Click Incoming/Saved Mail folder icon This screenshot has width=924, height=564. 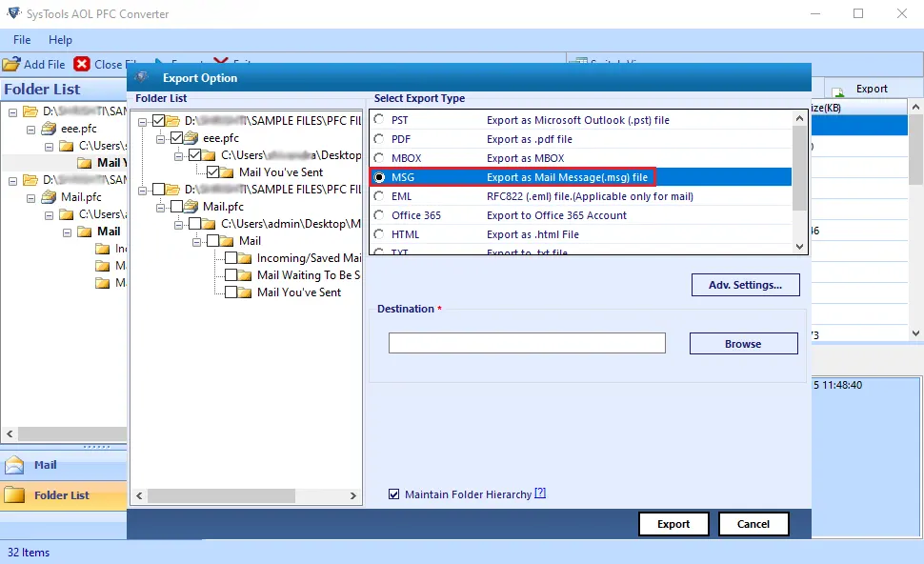pyautogui.click(x=245, y=258)
